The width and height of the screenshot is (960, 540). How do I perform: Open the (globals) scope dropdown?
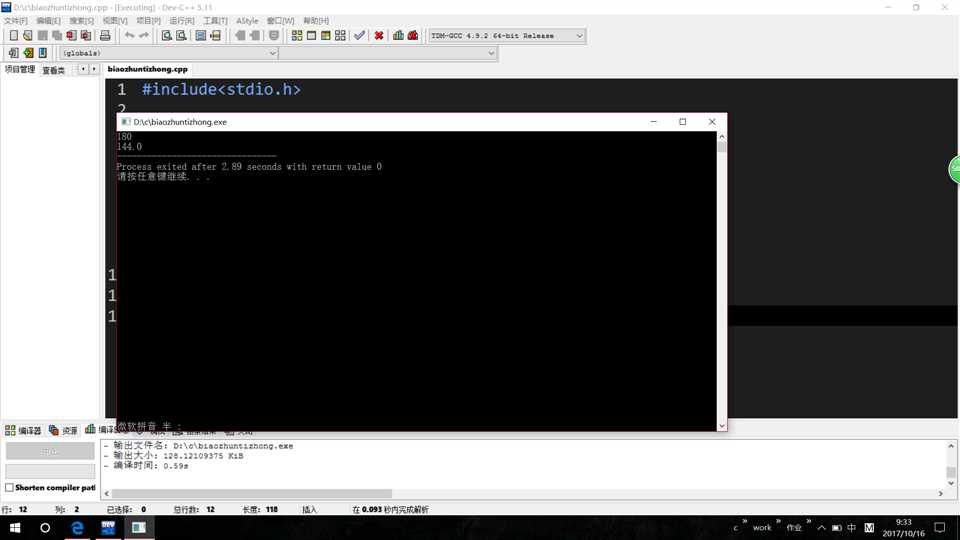169,53
